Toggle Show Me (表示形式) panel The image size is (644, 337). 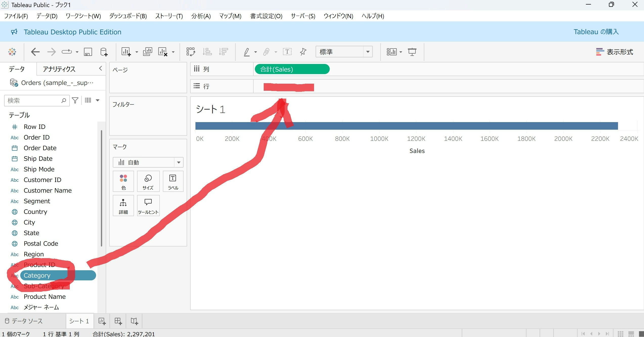[614, 52]
